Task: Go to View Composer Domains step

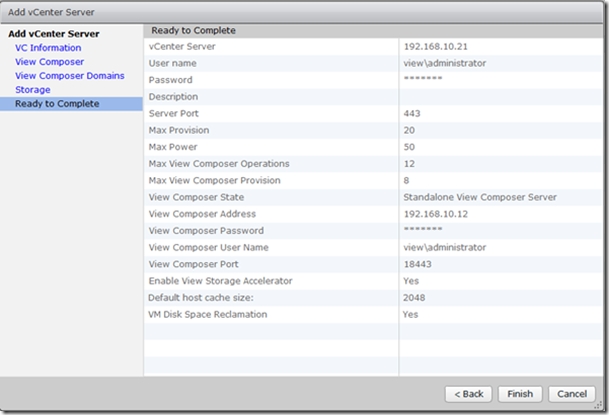Action: [x=70, y=76]
